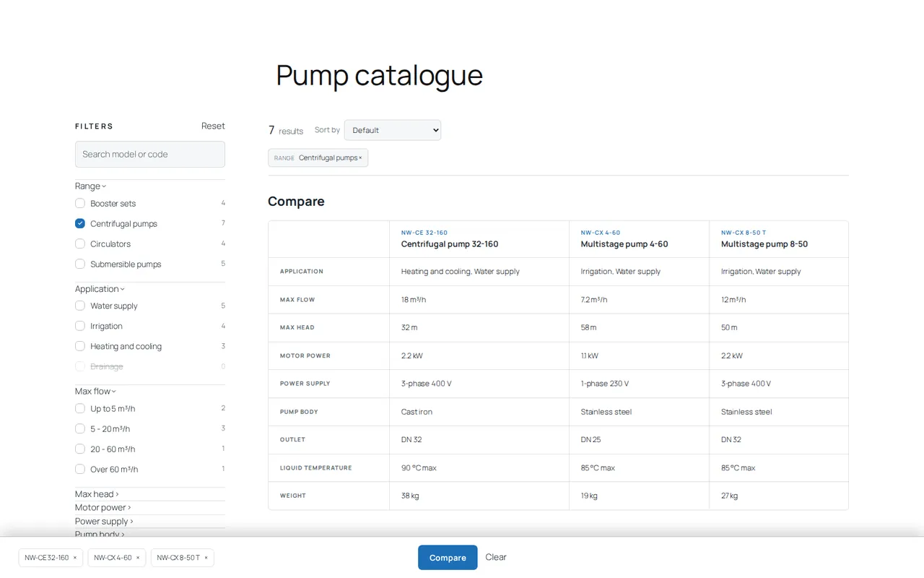924x578 pixels.
Task: Click the '90 °C max' liquid temperature cell
Action: [419, 468]
